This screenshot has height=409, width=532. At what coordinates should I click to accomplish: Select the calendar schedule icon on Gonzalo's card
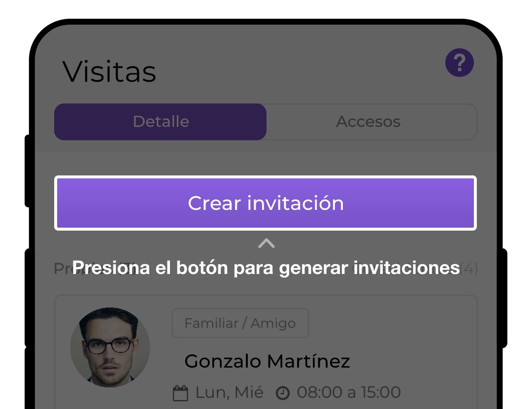point(181,392)
